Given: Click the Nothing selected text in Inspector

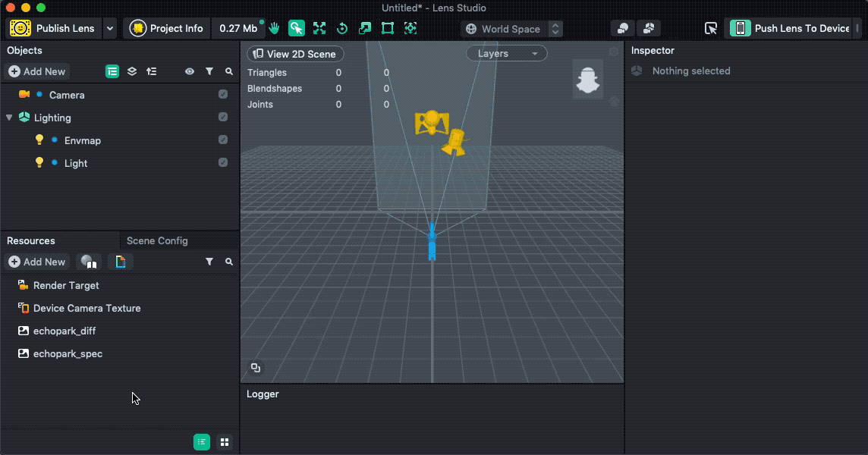Looking at the screenshot, I should click(x=691, y=71).
